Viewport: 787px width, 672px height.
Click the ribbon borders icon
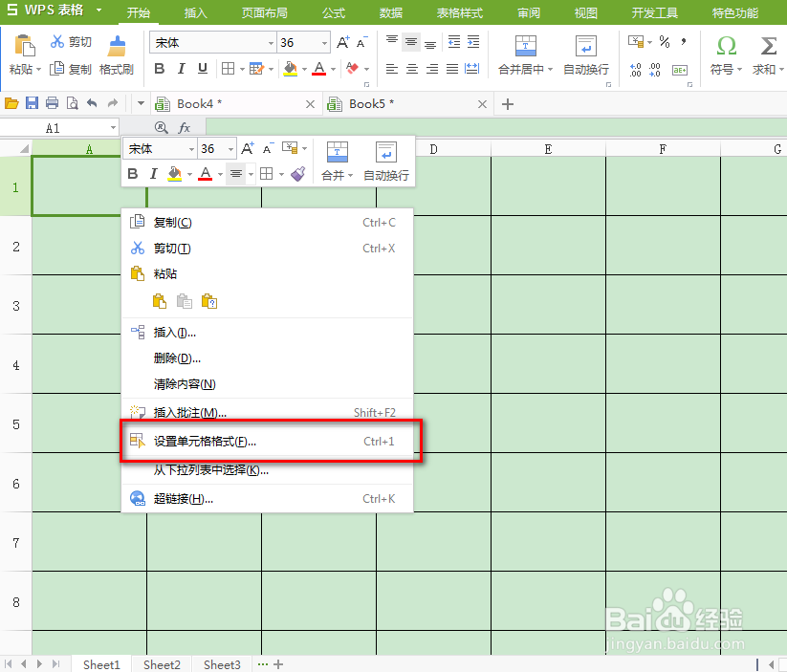point(228,68)
